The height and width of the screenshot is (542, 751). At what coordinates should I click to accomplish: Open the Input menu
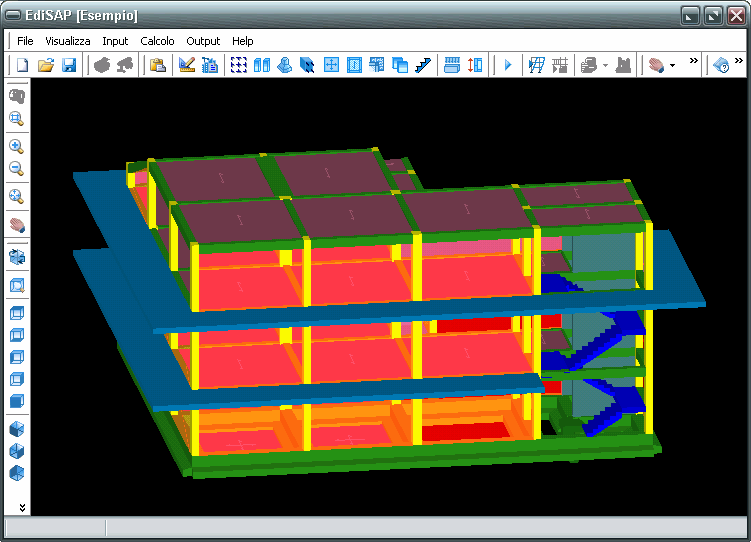click(115, 41)
